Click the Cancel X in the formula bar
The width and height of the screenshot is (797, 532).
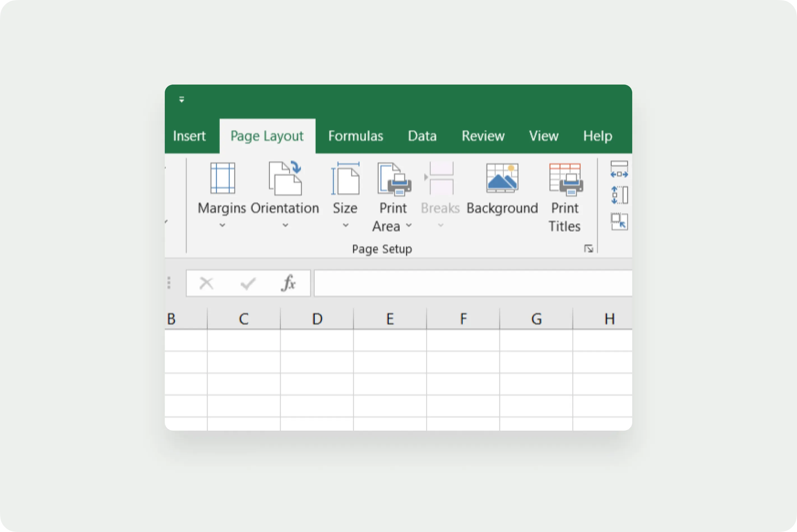point(207,283)
